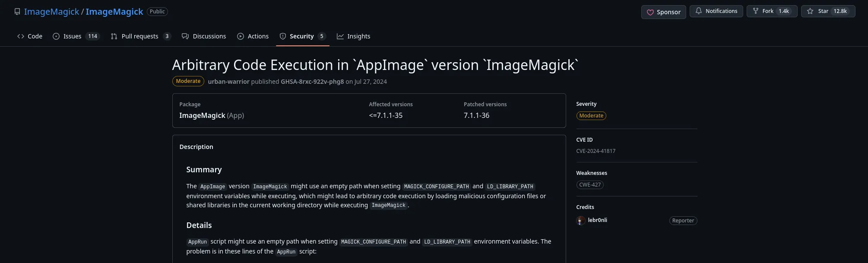Click the Insights graph icon
The width and height of the screenshot is (868, 263).
340,36
